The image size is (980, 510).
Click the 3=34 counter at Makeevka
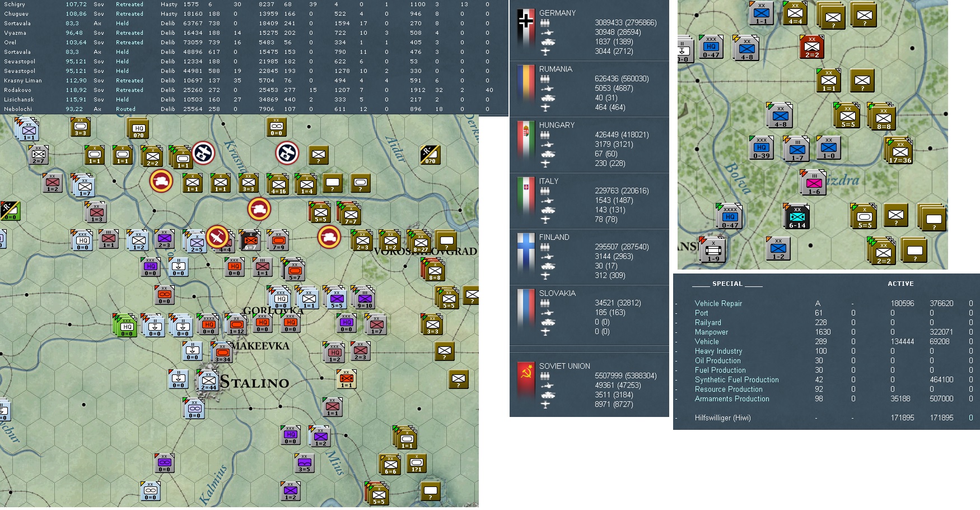222,353
